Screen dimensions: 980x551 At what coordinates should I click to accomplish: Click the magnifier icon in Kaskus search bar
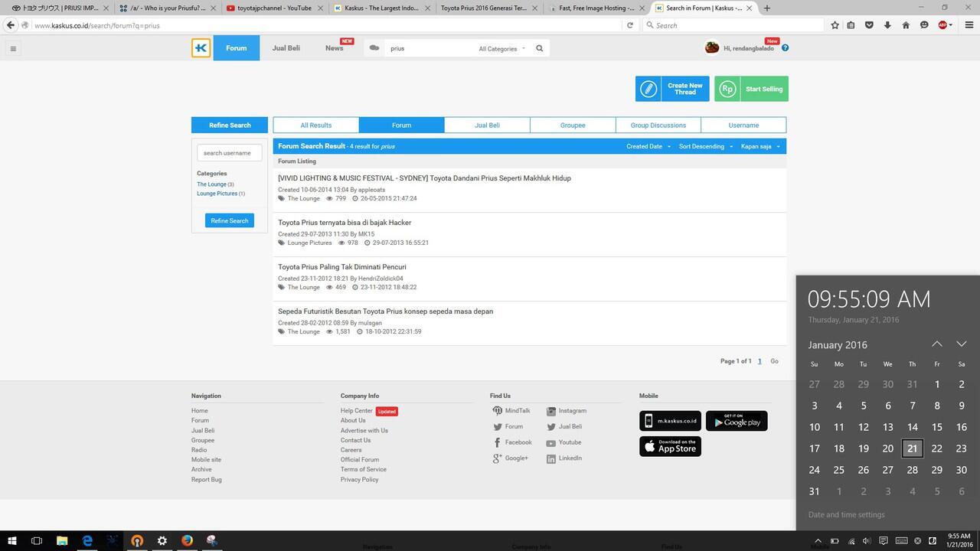[x=540, y=48]
